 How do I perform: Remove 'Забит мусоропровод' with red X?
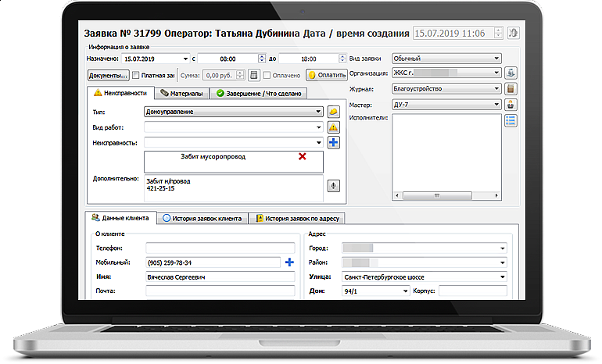point(302,156)
